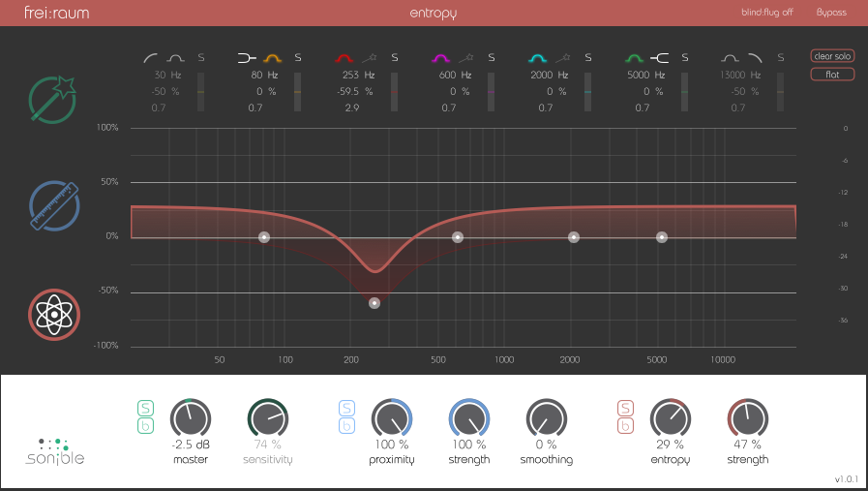Select high-cut filter shape for 13000 Hz band
This screenshot has width=868, height=491.
pos(756,58)
